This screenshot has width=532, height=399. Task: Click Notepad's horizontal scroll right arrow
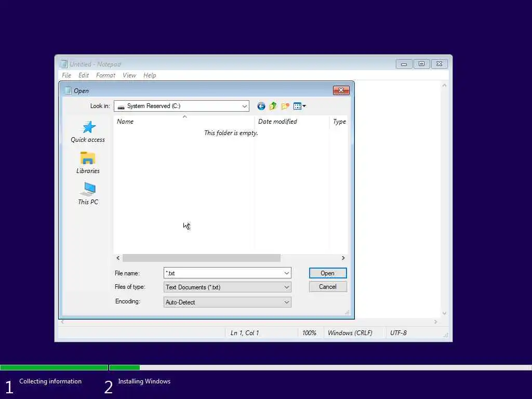(x=436, y=322)
